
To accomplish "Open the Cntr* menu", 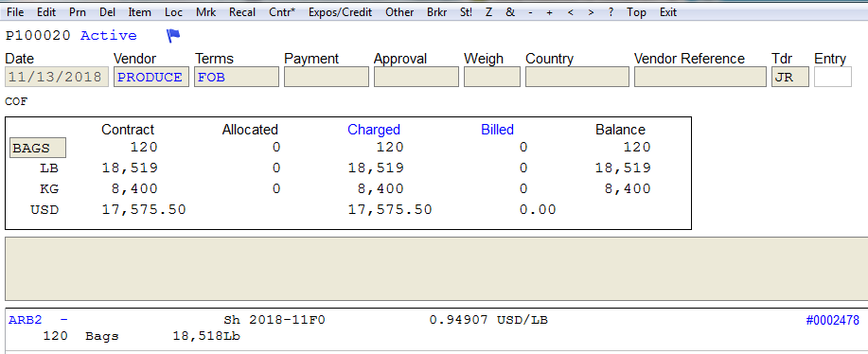I will coord(282,12).
